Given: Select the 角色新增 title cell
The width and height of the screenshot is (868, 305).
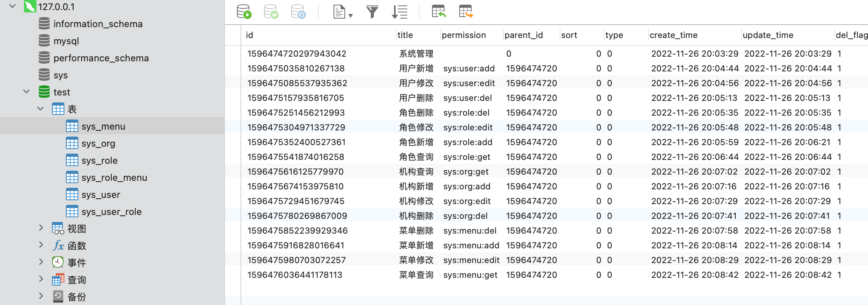Looking at the screenshot, I should (x=416, y=142).
